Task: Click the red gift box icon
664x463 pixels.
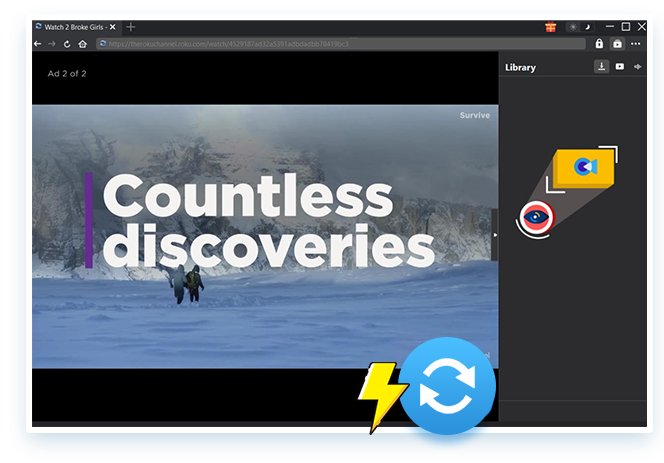Action: (551, 27)
